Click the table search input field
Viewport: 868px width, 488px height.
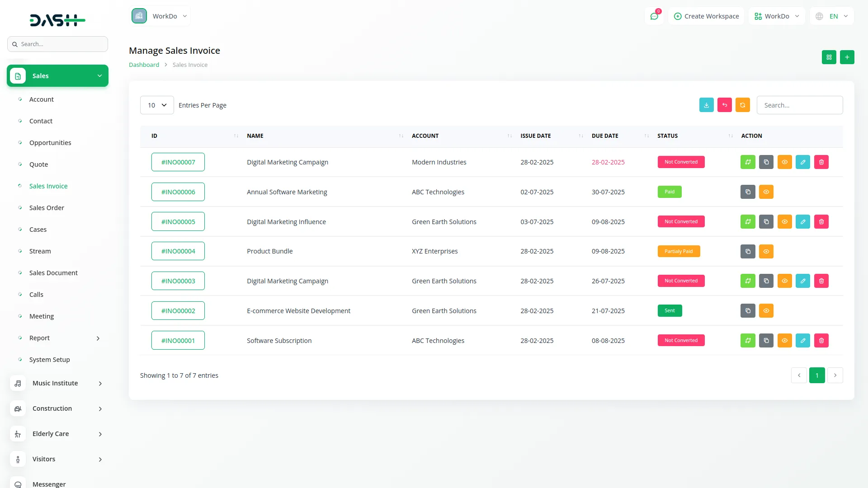(799, 105)
